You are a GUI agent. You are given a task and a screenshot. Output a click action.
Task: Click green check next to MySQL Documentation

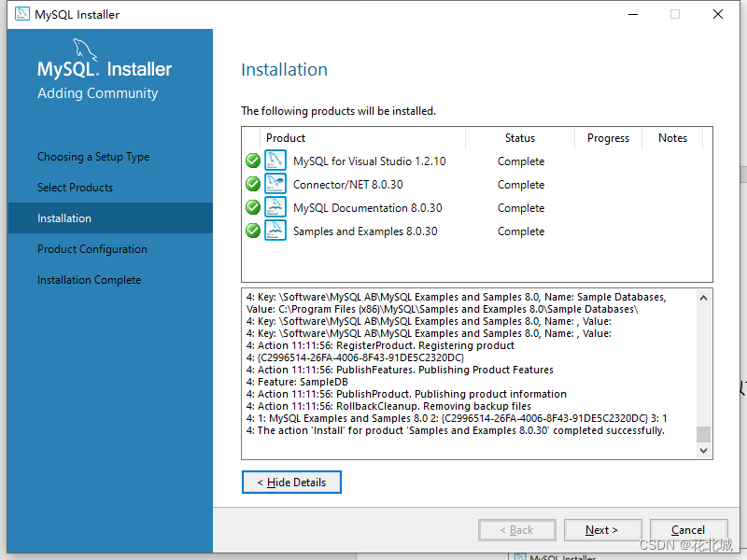coord(253,207)
